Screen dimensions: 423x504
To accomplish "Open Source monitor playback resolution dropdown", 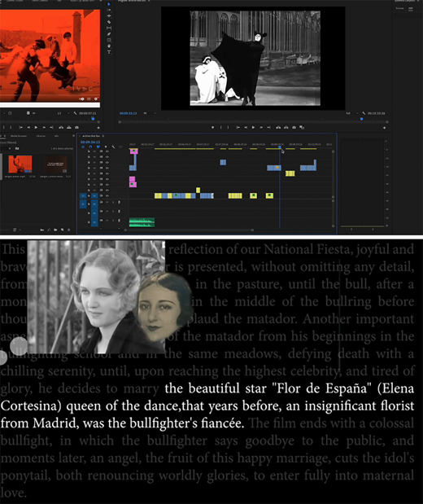I will click(63, 113).
